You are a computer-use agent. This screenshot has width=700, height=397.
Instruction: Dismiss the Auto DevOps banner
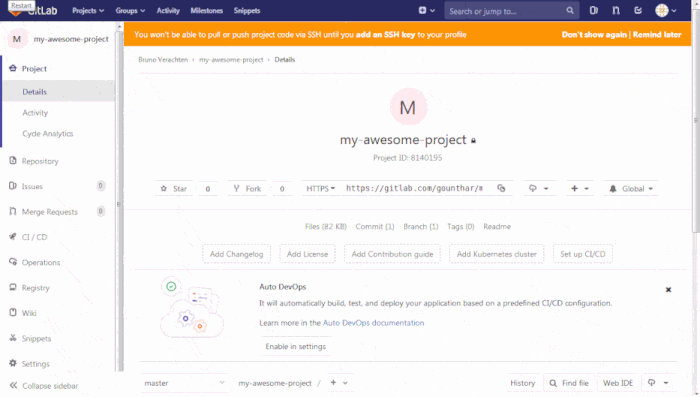668,289
